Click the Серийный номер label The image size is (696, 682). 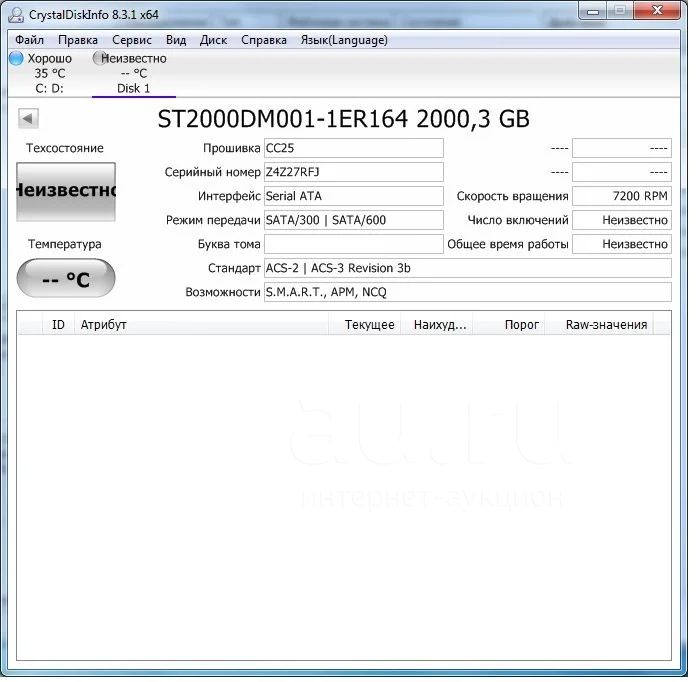(x=212, y=172)
